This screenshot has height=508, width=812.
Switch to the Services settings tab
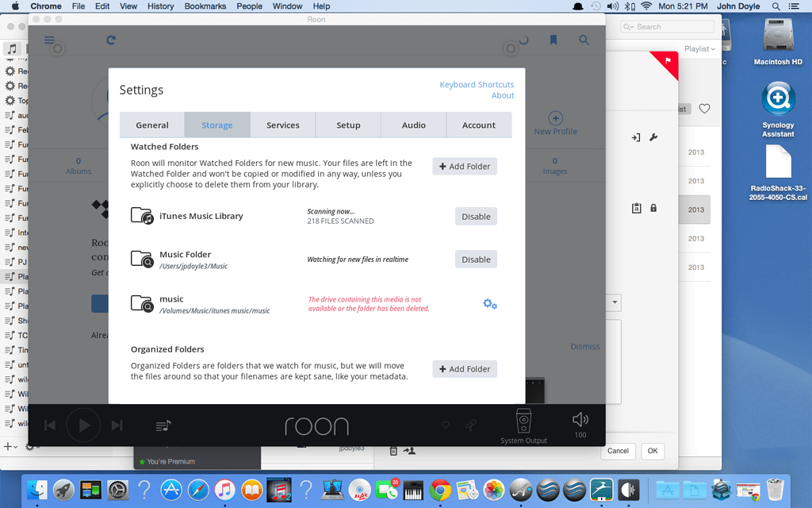tap(282, 125)
